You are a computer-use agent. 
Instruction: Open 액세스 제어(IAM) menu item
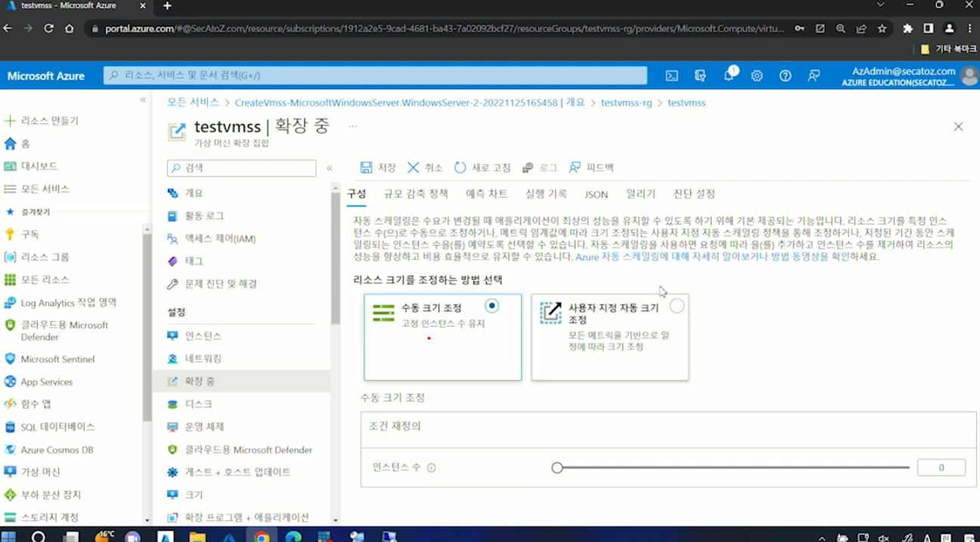[220, 239]
